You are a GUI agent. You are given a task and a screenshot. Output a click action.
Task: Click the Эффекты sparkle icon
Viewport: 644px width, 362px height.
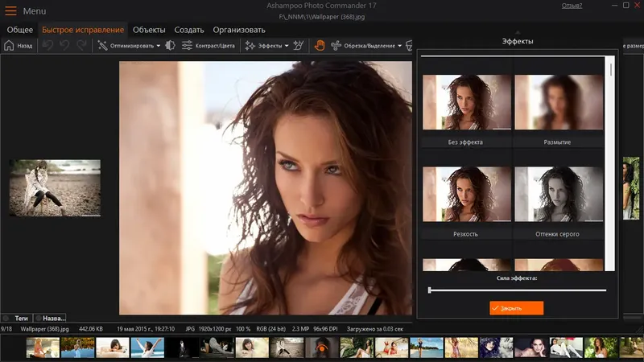point(250,46)
